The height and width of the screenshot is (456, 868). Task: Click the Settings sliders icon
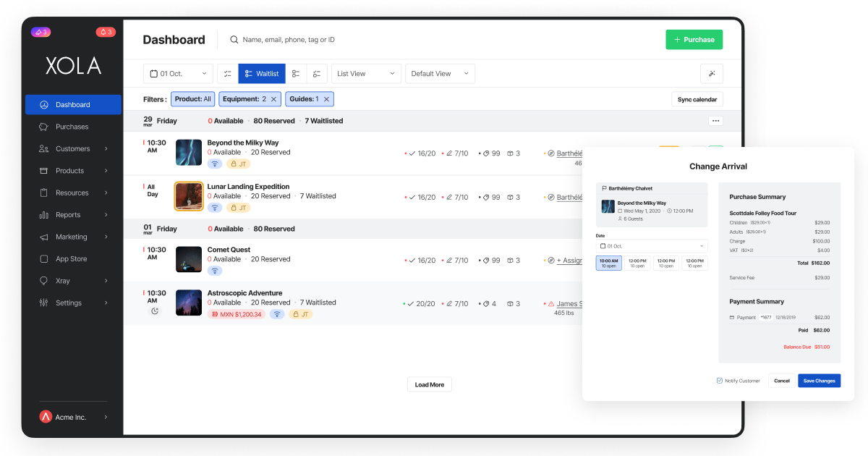point(43,303)
